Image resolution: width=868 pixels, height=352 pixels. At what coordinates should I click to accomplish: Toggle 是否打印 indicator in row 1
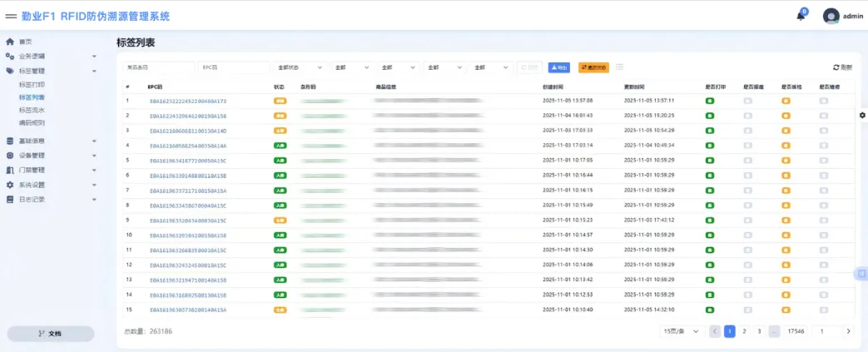pos(710,101)
